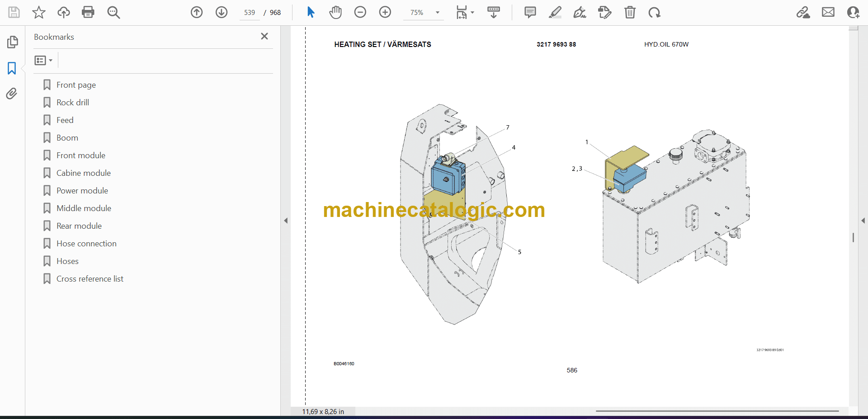This screenshot has height=419, width=868.
Task: Expand the bookmark options menu
Action: pos(44,60)
